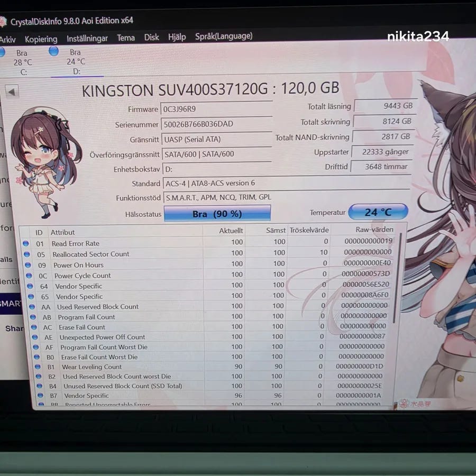Screen dimensions: 476x476
Task: Open the Tema menu
Action: 126,38
